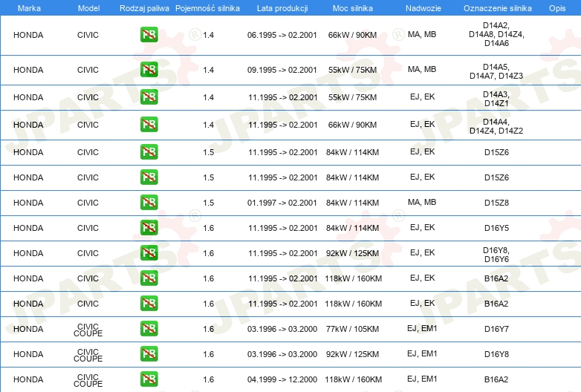The width and height of the screenshot is (581, 392).
Task: Click the Moc silnika column header
Action: [x=352, y=7]
